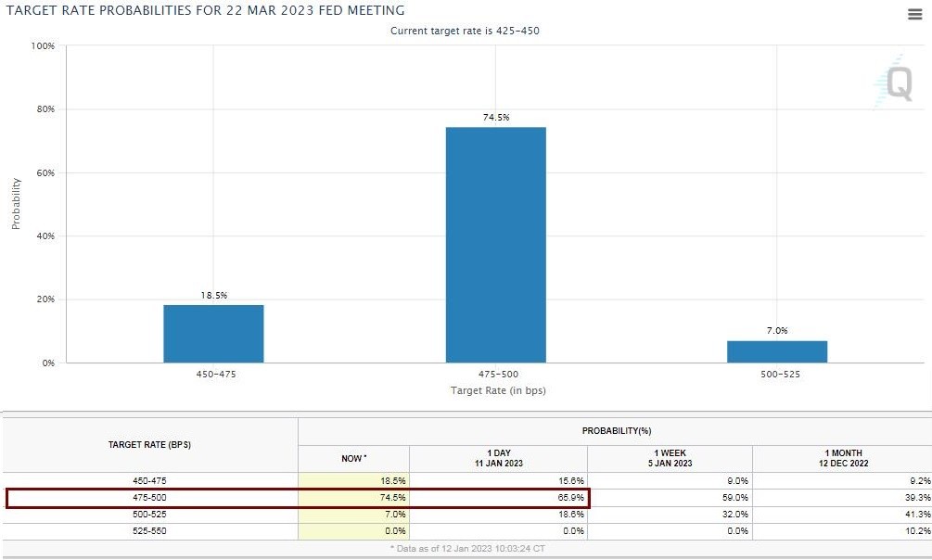Screen dimensions: 932x560
Task: Click the 65.9% 1 DAY cell
Action: [498, 498]
